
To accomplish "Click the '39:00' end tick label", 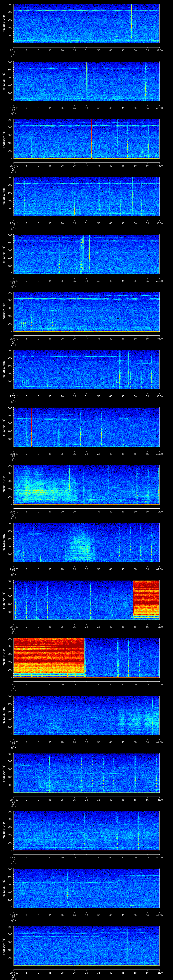I will pos(159,454).
